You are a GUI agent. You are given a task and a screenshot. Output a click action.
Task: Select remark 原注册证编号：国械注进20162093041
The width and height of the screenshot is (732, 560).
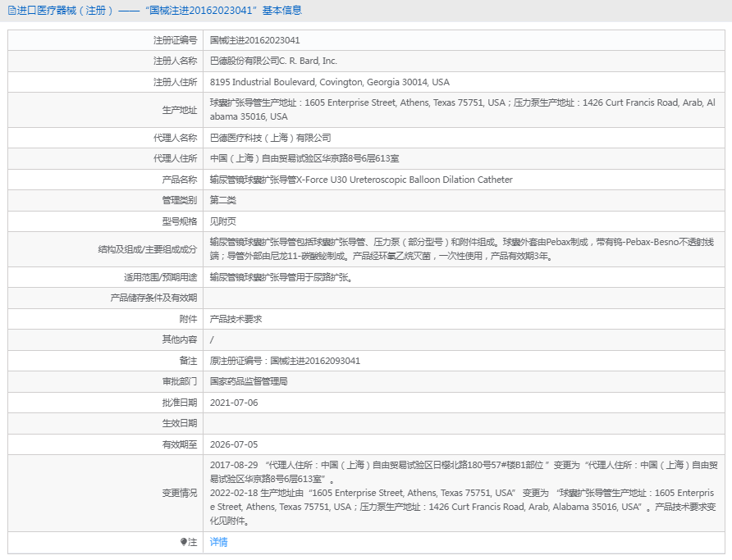tap(285, 361)
